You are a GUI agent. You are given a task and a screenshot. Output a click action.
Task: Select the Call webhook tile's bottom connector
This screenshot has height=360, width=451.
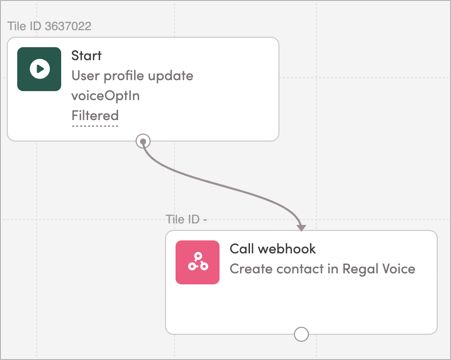[x=301, y=334]
